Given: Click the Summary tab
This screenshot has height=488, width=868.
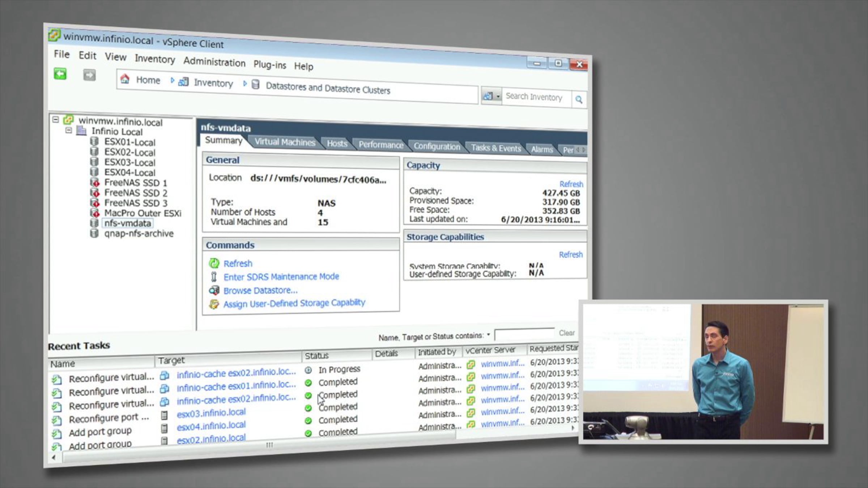Looking at the screenshot, I should click(x=224, y=140).
